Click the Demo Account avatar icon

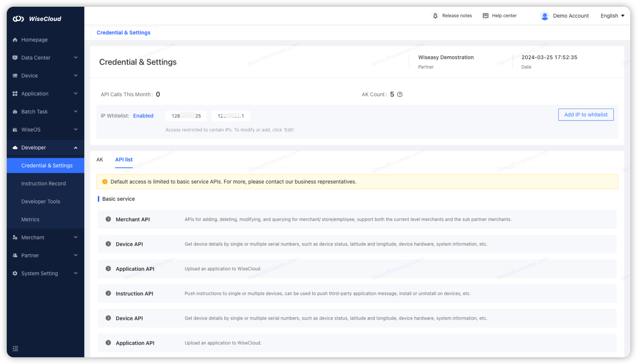[x=544, y=16]
